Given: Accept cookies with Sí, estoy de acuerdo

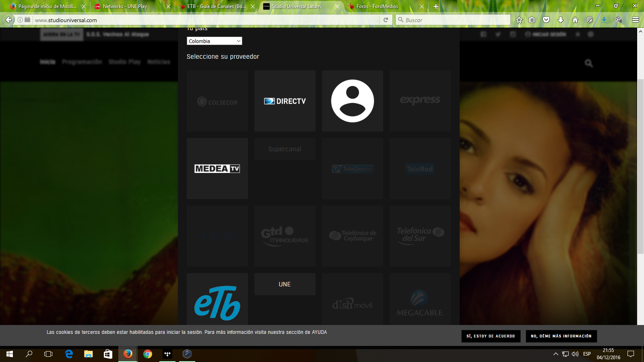Looking at the screenshot, I should 491,336.
